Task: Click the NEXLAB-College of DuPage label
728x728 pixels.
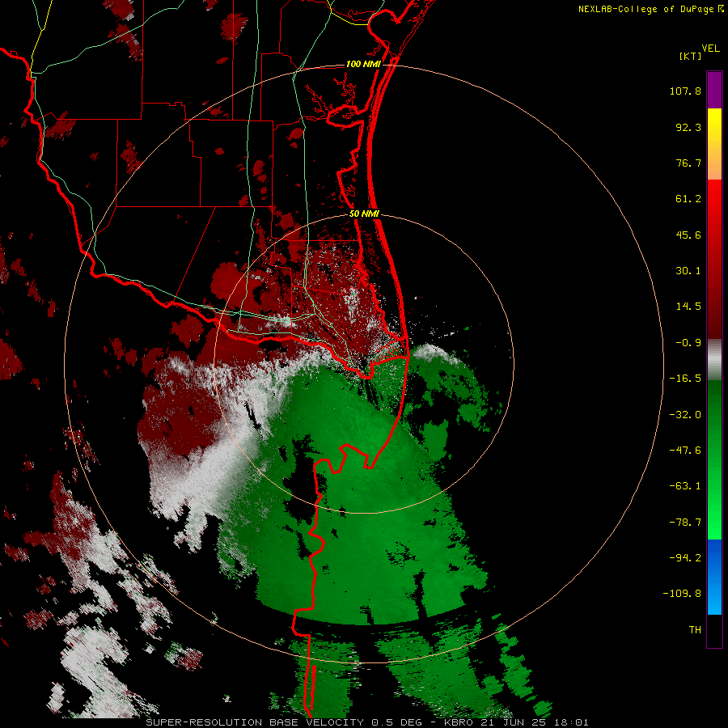Action: 647,9
